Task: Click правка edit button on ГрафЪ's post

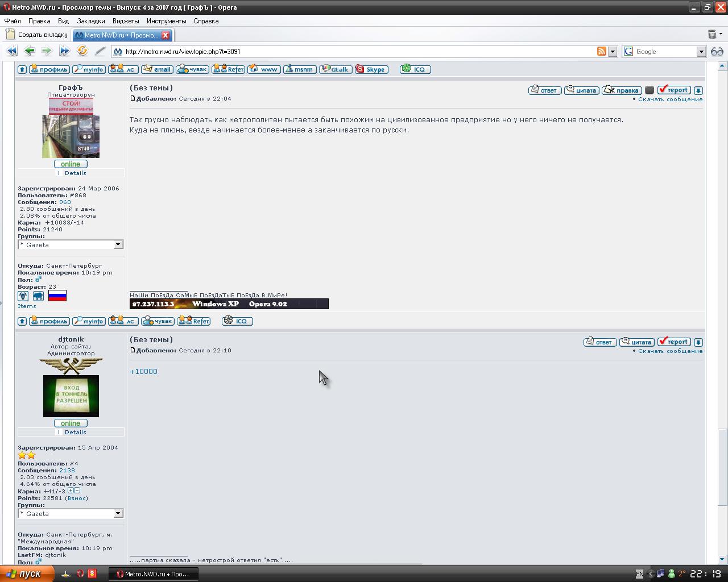Action: [x=622, y=90]
